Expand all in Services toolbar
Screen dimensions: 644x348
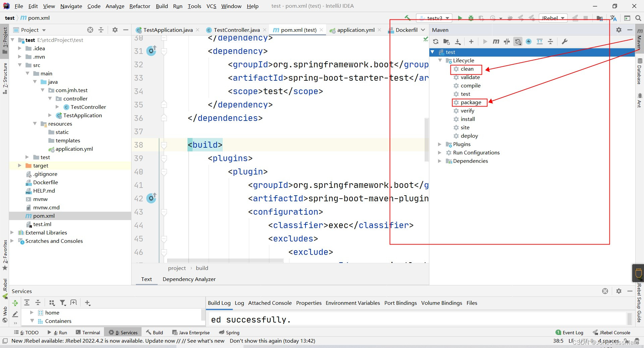point(27,303)
